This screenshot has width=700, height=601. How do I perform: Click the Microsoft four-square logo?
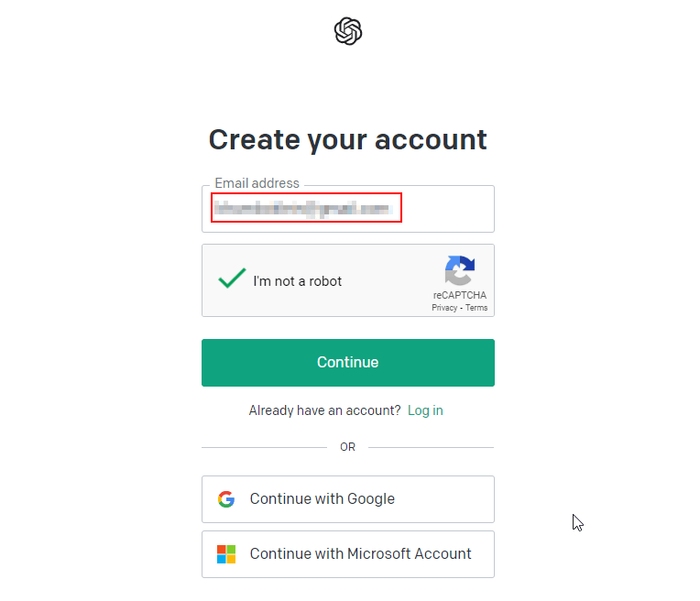226,554
